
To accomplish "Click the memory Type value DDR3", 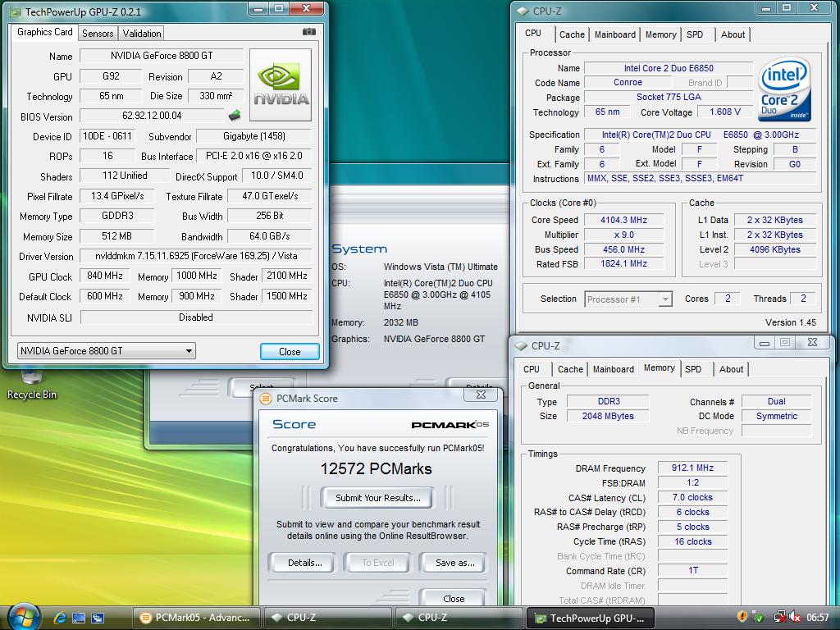I will (x=608, y=401).
